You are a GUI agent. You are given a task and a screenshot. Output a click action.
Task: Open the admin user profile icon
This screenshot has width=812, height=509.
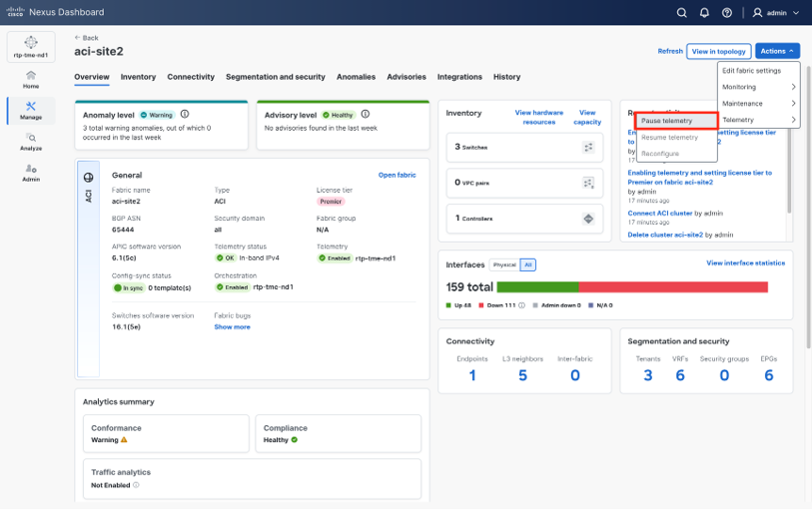tap(757, 12)
